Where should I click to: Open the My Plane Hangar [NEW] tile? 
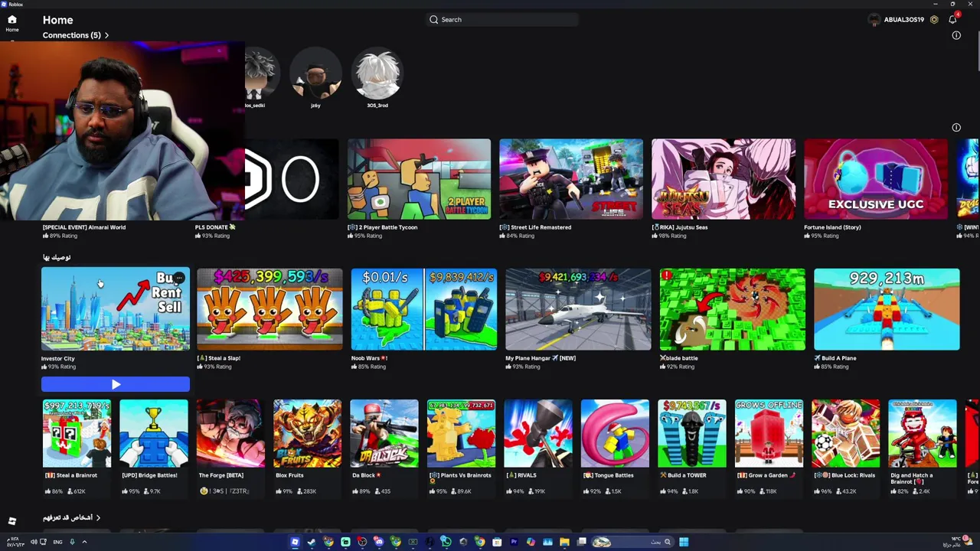pos(578,309)
